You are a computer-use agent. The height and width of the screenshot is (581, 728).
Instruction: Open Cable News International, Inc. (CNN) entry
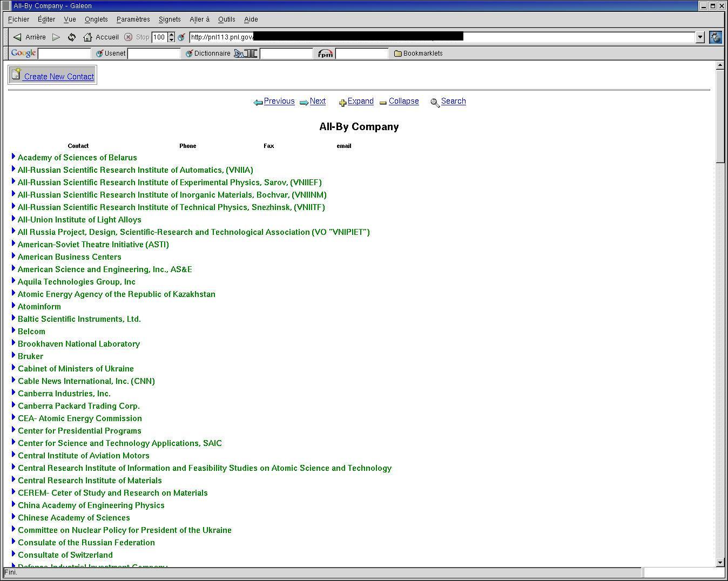86,381
